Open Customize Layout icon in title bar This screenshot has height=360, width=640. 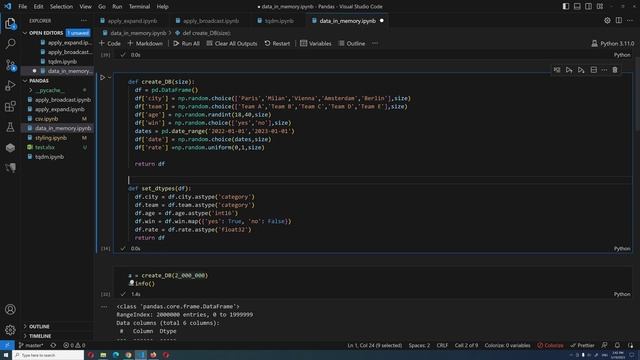click(600, 7)
